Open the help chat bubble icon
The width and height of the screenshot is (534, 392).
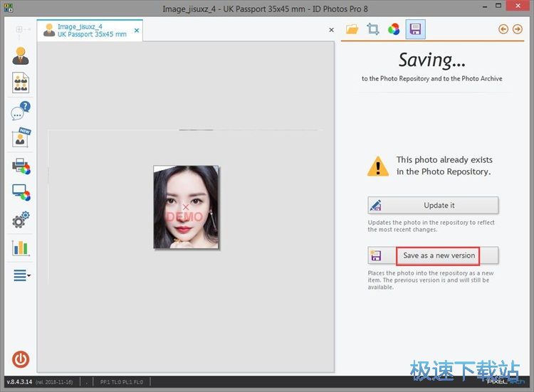21,110
